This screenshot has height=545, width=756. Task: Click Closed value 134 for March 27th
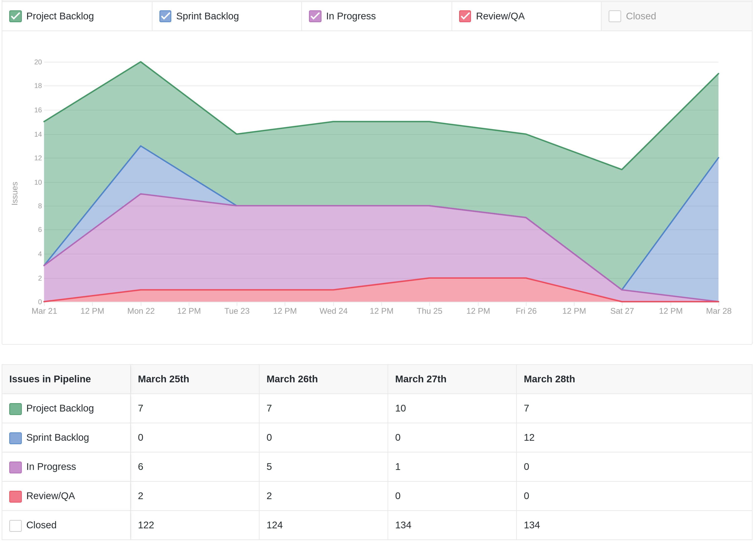click(x=403, y=525)
